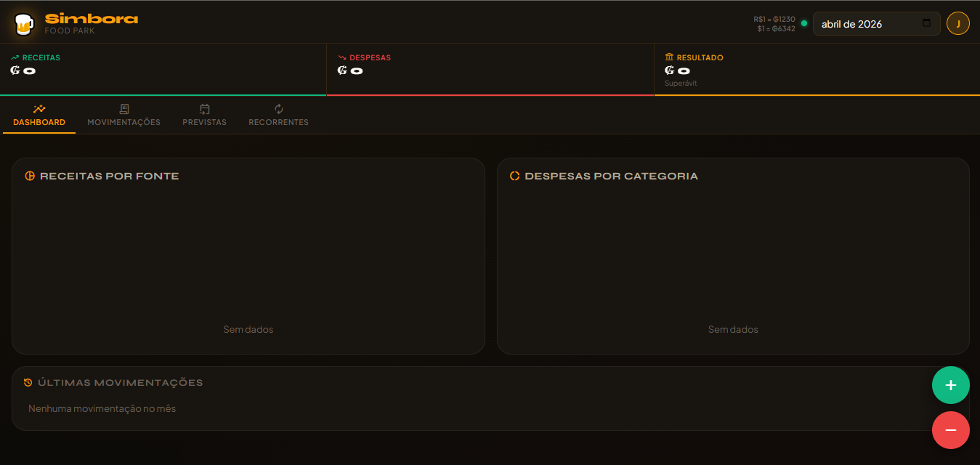Click the green exchange rate status dot

(803, 23)
